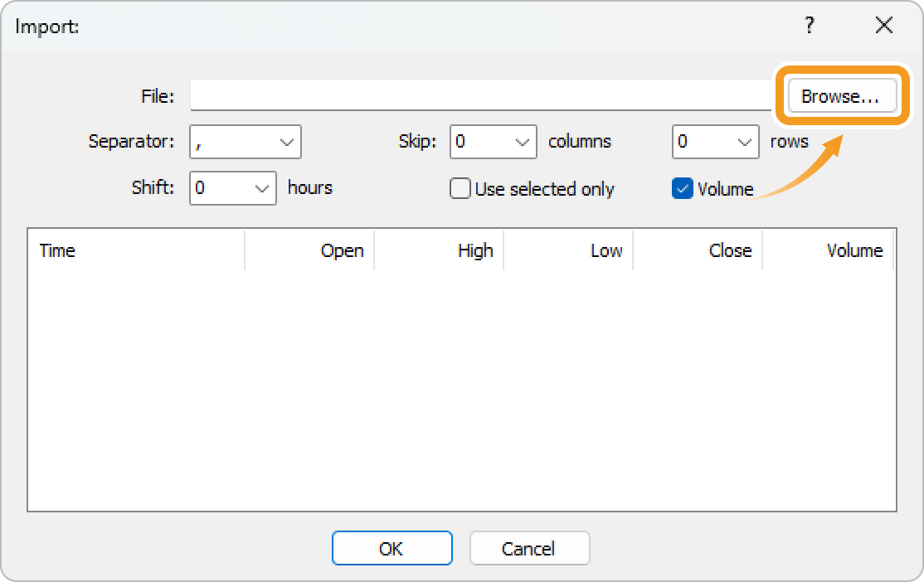
Task: Click the High column header
Action: (x=439, y=250)
